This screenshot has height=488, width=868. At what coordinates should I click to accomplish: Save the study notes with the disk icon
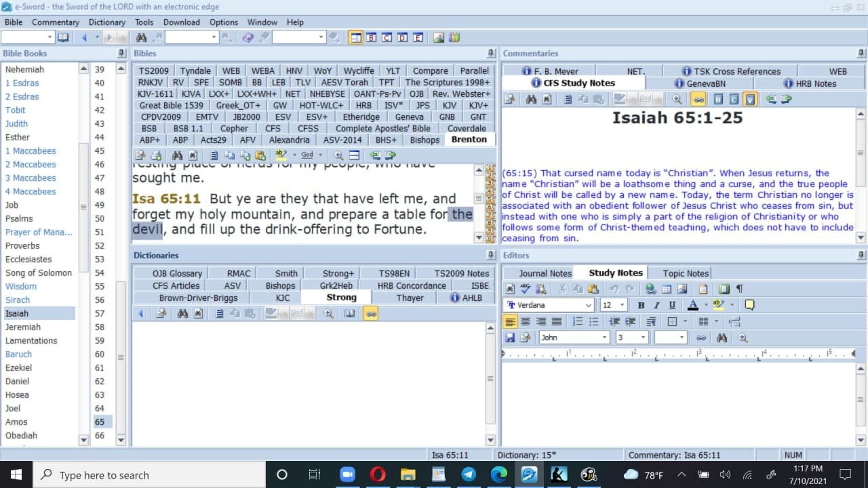510,338
